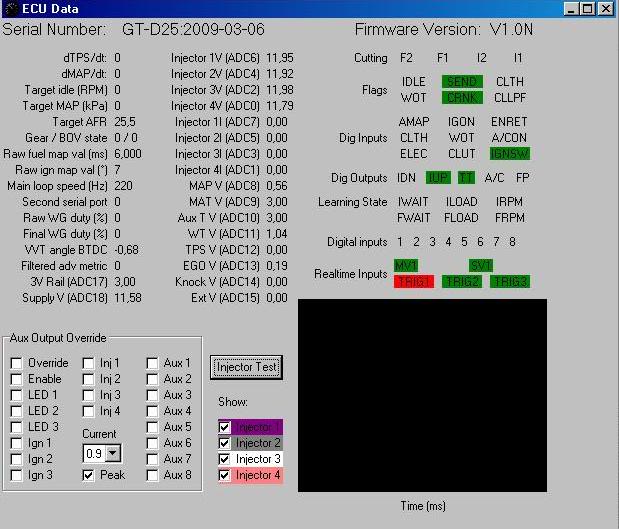Click the black injector graph area
Viewport: 619px width, 529px height.
(422, 395)
